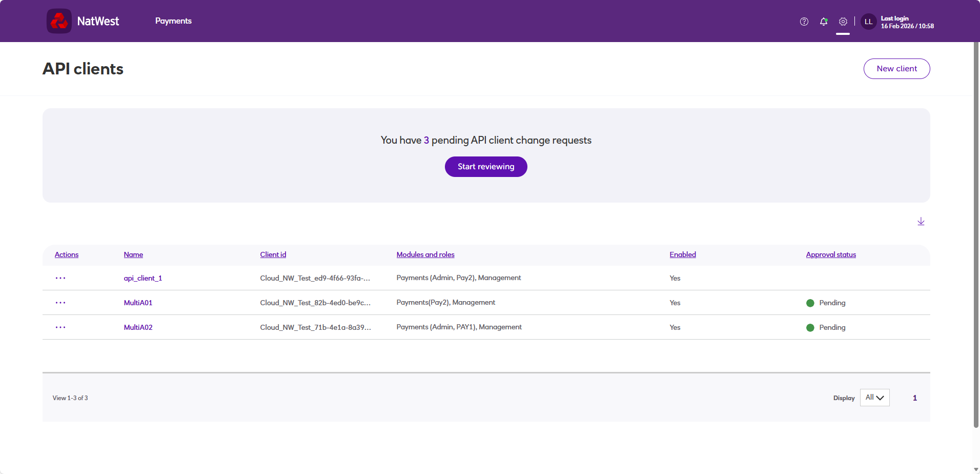Sort by Actions column header
This screenshot has height=474, width=980.
67,255
